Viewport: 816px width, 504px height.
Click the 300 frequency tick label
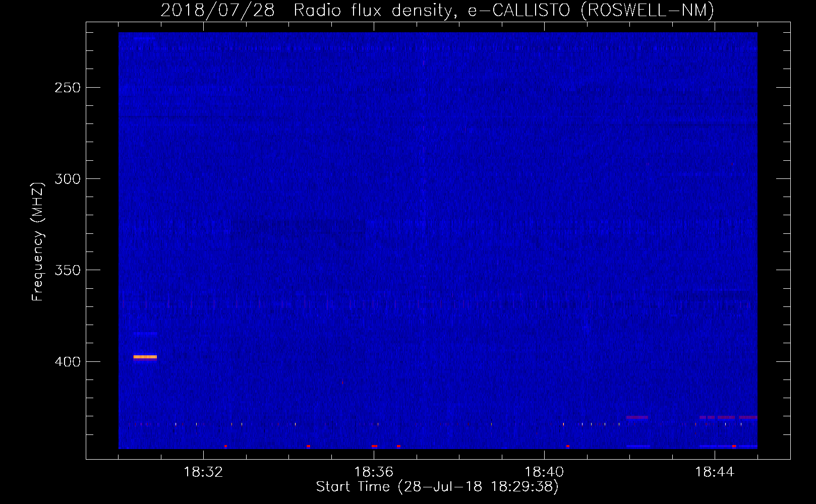(68, 179)
